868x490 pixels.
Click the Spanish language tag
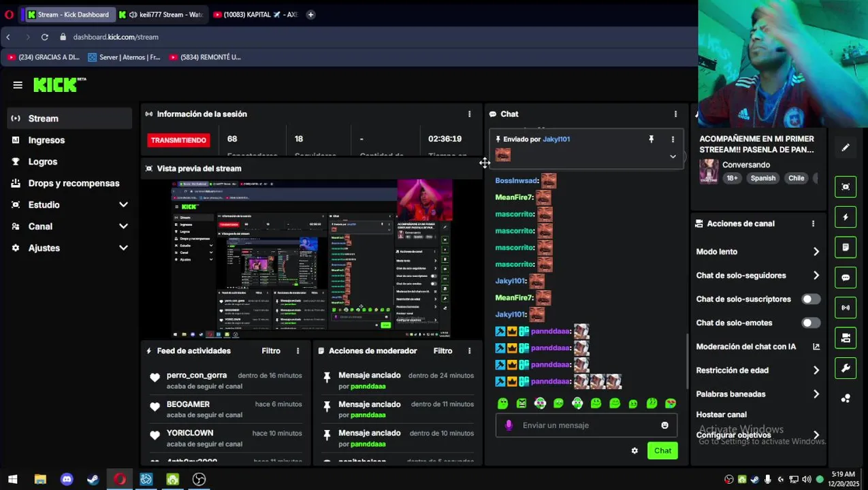762,178
